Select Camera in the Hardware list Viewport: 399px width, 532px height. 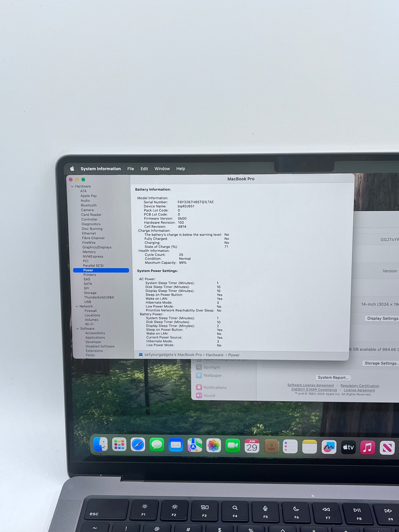(87, 210)
